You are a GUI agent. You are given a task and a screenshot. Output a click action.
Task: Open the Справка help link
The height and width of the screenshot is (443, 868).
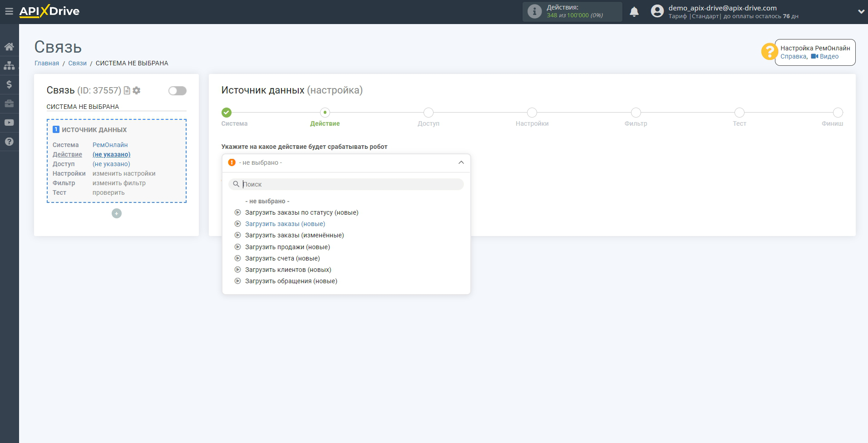(x=794, y=56)
